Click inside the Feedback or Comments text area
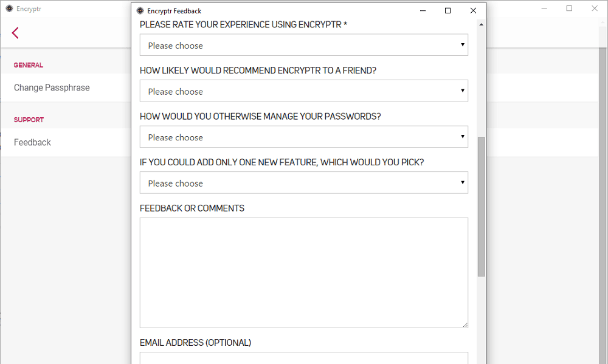The width and height of the screenshot is (608, 364). tap(304, 272)
